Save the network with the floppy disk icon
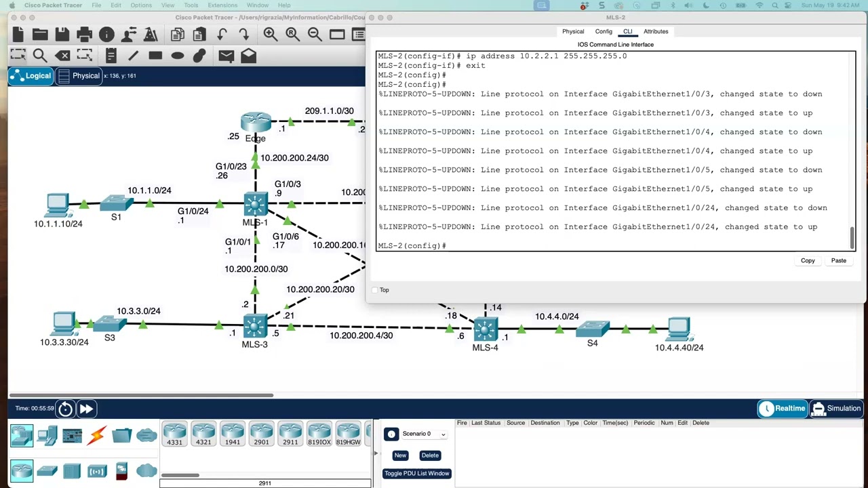The width and height of the screenshot is (868, 488). pyautogui.click(x=62, y=34)
